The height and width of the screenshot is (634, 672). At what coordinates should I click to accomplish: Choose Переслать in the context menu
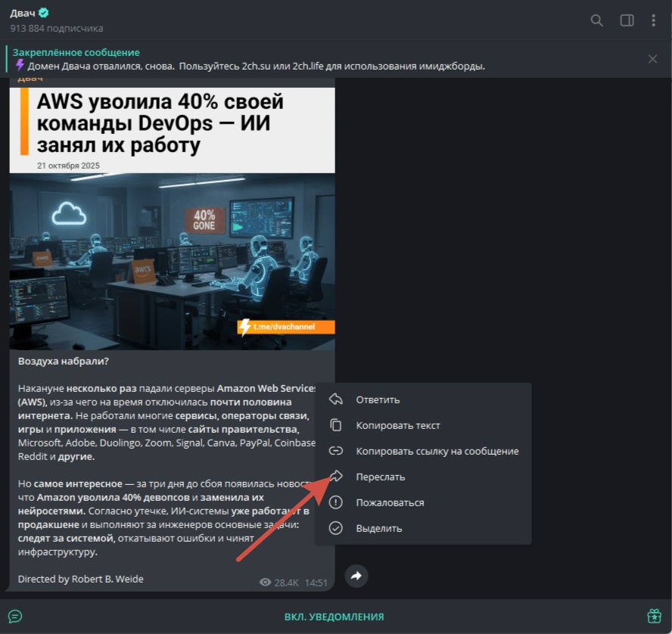(x=423, y=477)
